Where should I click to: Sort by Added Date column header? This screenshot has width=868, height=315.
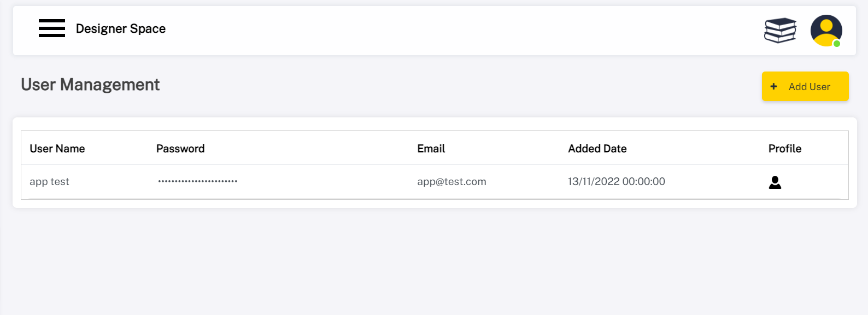(597, 148)
